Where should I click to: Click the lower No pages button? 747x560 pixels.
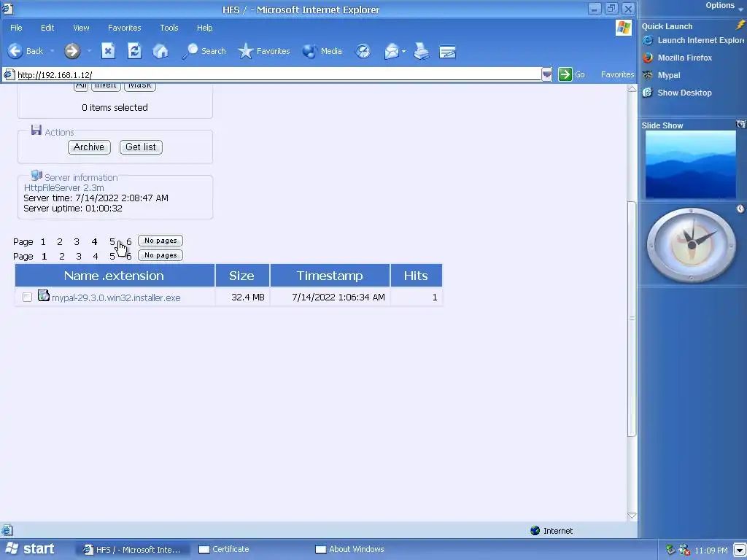click(x=160, y=255)
